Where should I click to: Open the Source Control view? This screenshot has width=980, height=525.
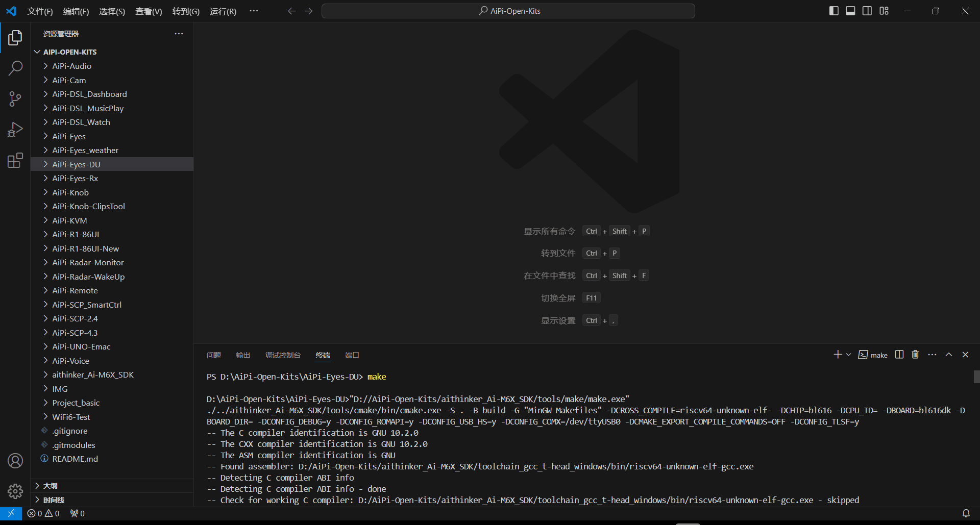pyautogui.click(x=15, y=99)
